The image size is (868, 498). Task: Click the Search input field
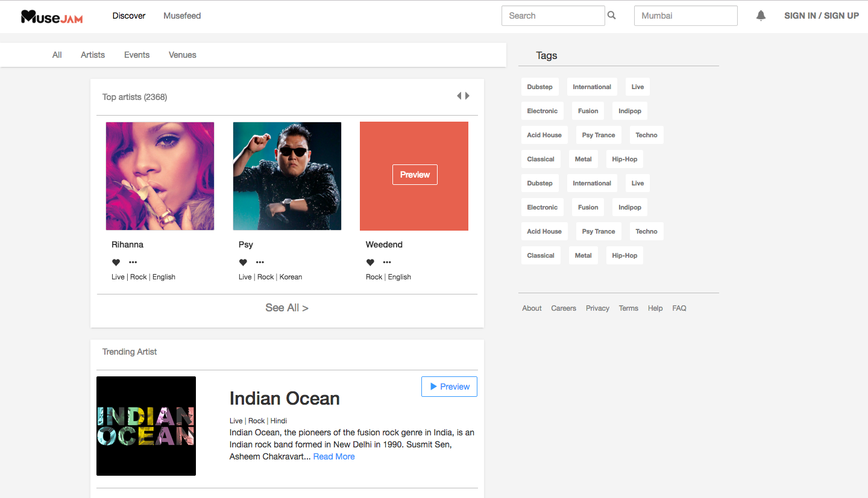coord(553,16)
